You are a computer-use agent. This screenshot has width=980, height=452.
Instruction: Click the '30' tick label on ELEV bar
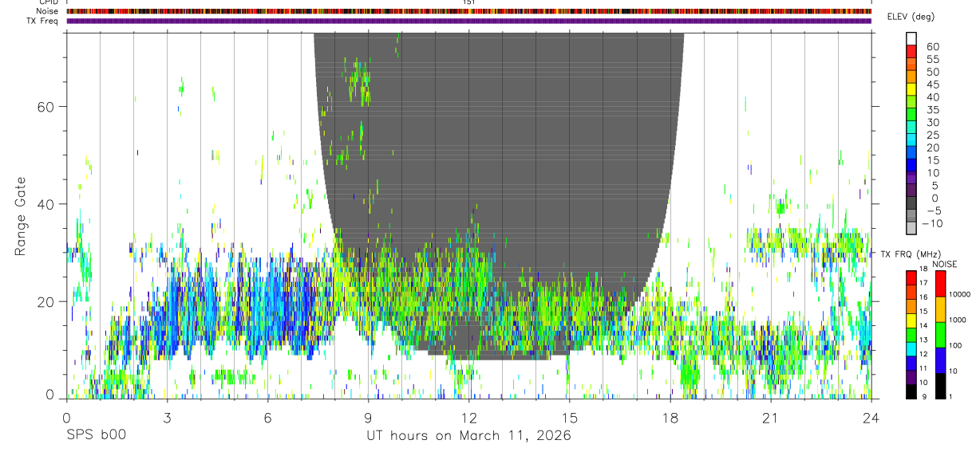932,122
